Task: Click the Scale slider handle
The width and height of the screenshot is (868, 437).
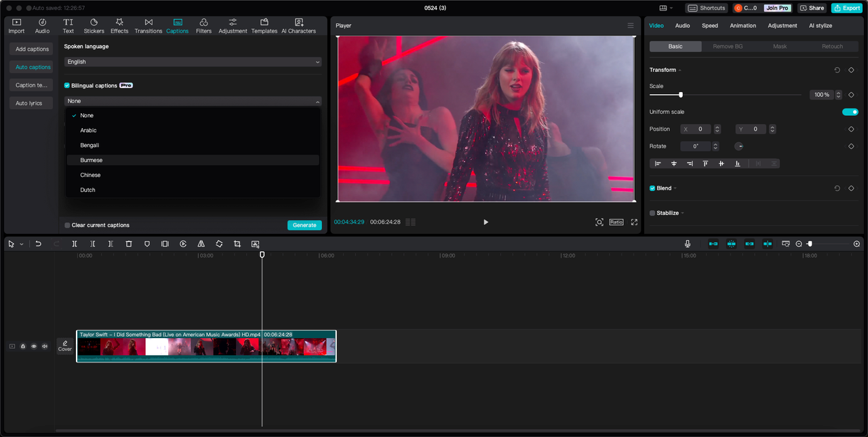Action: click(680, 95)
